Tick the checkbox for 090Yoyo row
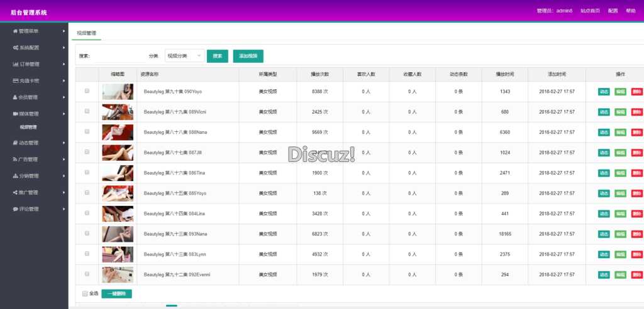 [87, 90]
